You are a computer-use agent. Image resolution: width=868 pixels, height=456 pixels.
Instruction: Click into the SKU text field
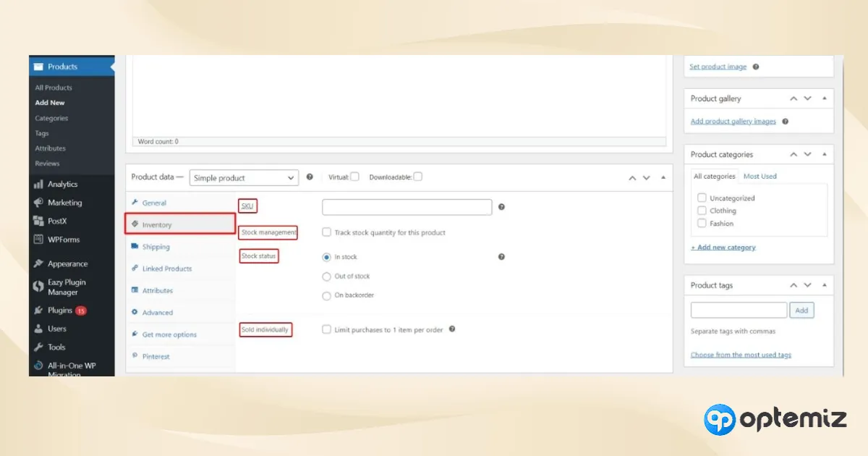pyautogui.click(x=407, y=207)
